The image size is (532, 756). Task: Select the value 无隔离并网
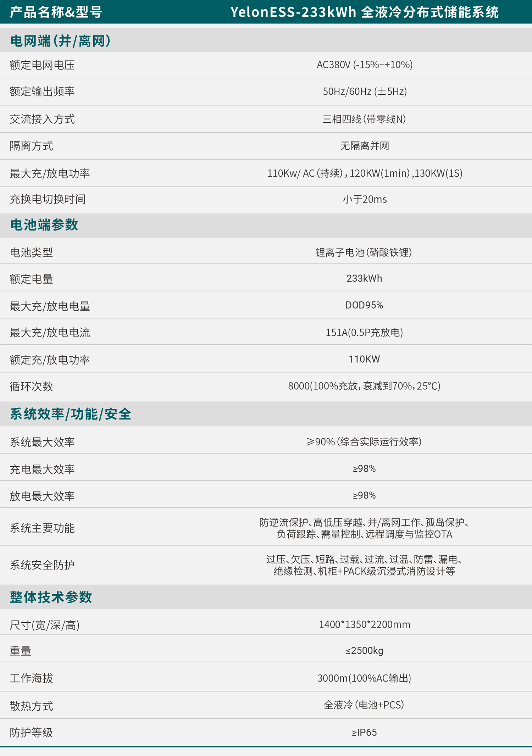[365, 146]
